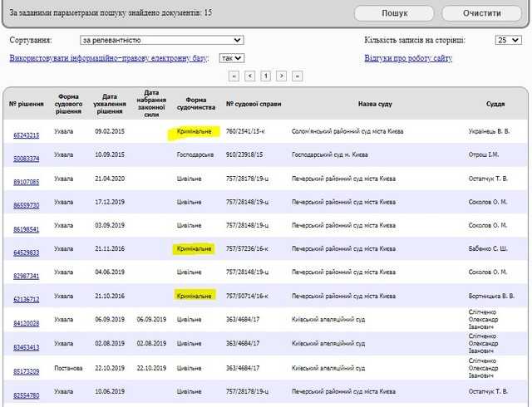The width and height of the screenshot is (532, 407).
Task: Open decision number 64529833
Action: [x=26, y=252]
